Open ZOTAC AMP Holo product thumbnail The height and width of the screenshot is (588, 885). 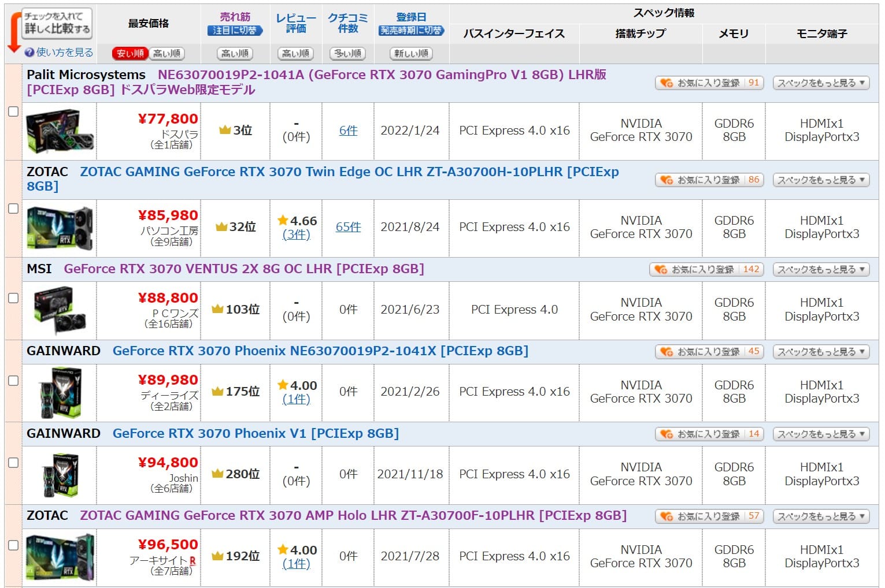[x=60, y=557]
